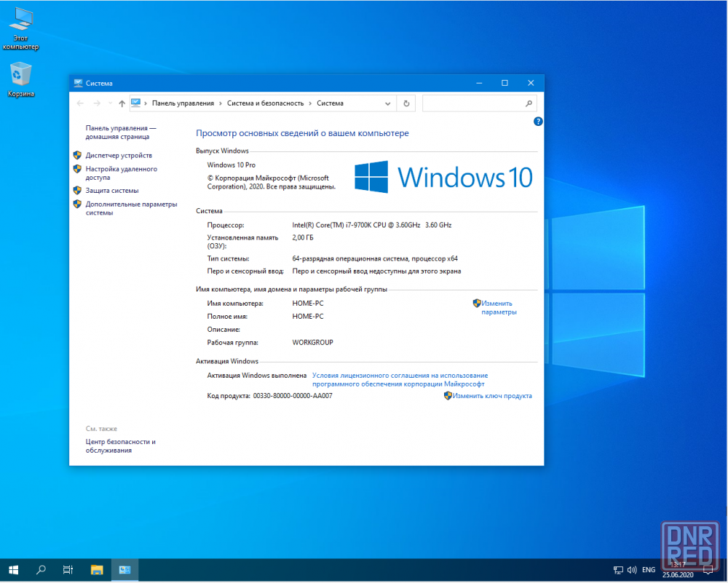Open help via the blue question mark

538,122
